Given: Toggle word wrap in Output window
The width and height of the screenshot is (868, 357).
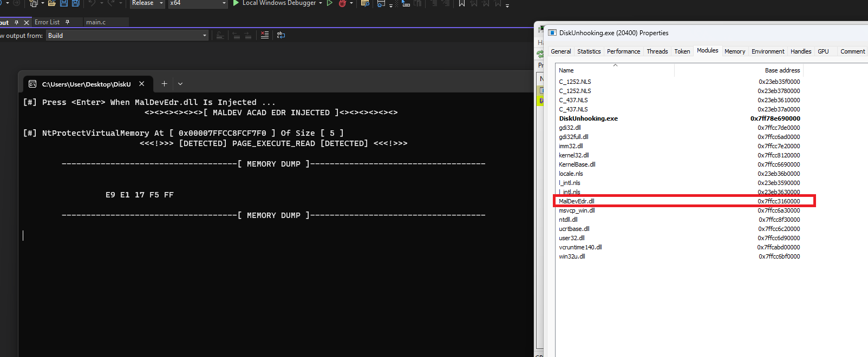Looking at the screenshot, I should (x=280, y=35).
